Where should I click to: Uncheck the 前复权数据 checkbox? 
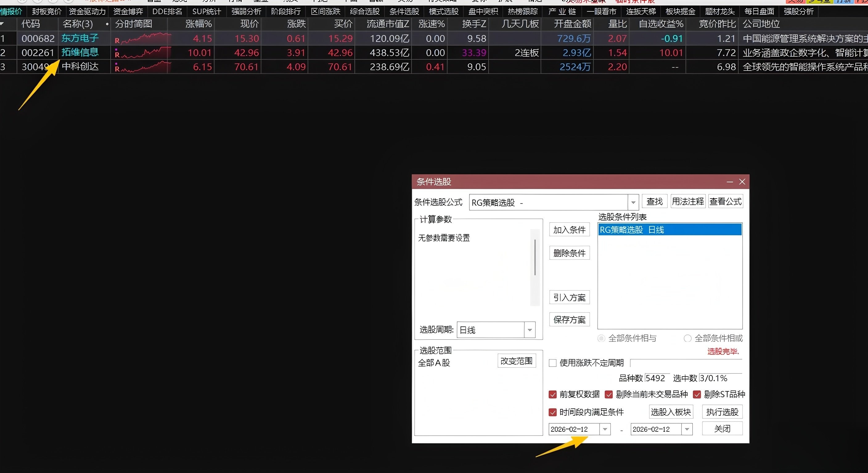(x=553, y=394)
